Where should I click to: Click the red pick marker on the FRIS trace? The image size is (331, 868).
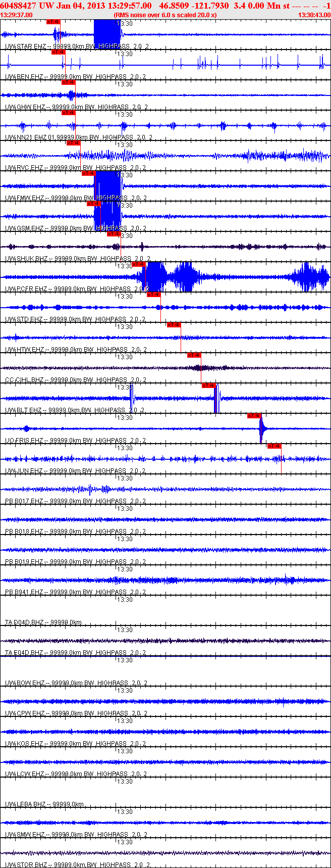click(254, 416)
